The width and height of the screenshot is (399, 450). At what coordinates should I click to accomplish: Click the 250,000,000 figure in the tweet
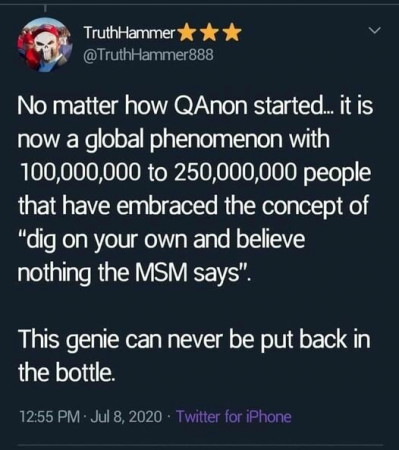(x=236, y=173)
